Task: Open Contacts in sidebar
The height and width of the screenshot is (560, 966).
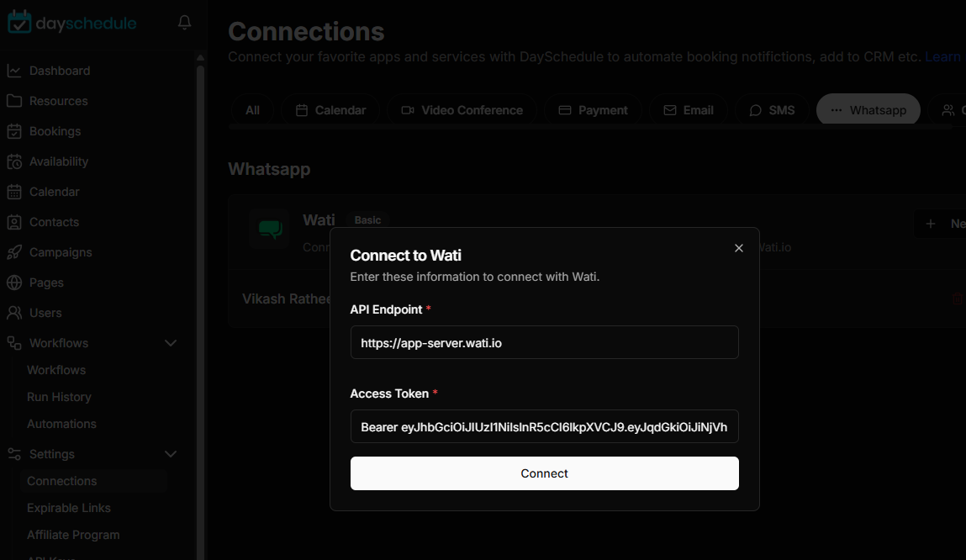Action: click(x=54, y=222)
